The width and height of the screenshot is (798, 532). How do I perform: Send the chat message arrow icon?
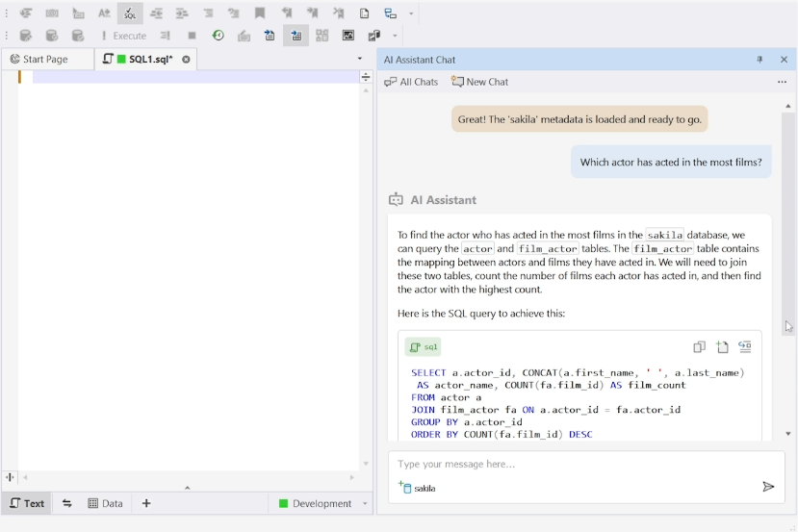[768, 487]
